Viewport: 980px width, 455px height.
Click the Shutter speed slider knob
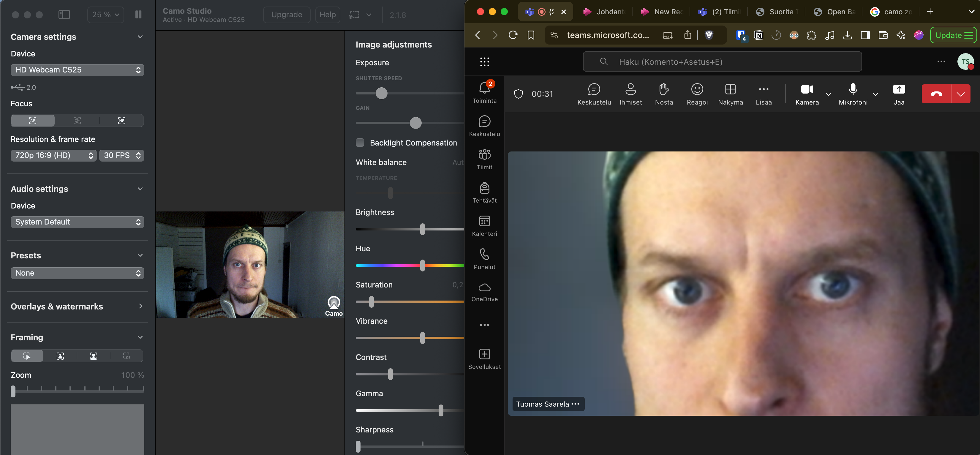pyautogui.click(x=381, y=93)
